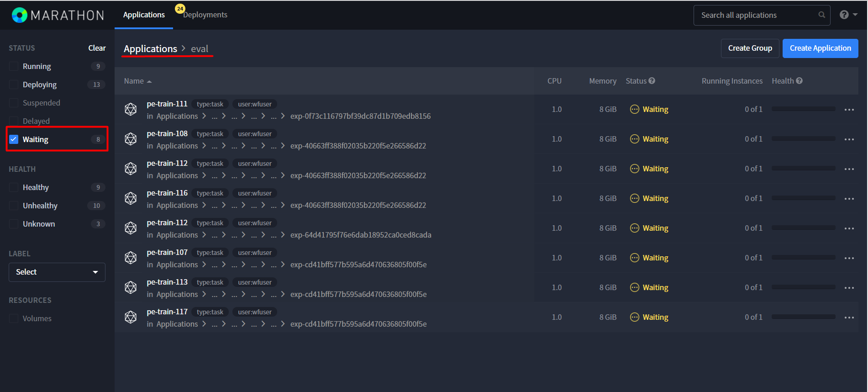
Task: Open the more actions menu for pe-train-117
Action: (x=849, y=318)
